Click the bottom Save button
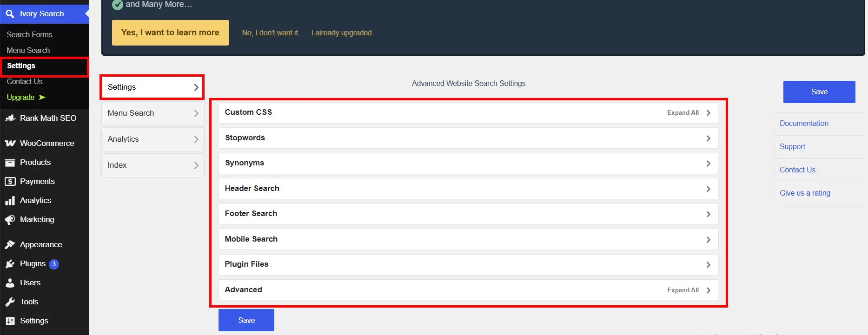Screen dimensions: 868x335 (246, 321)
